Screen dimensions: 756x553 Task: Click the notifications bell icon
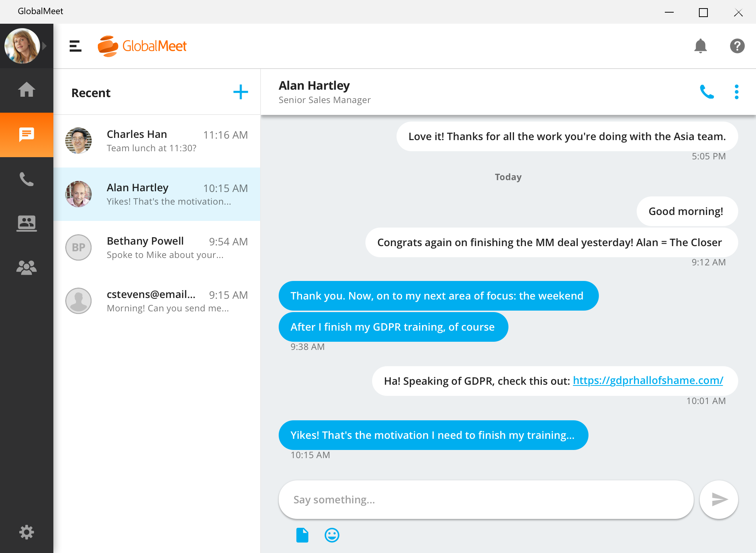click(x=700, y=46)
